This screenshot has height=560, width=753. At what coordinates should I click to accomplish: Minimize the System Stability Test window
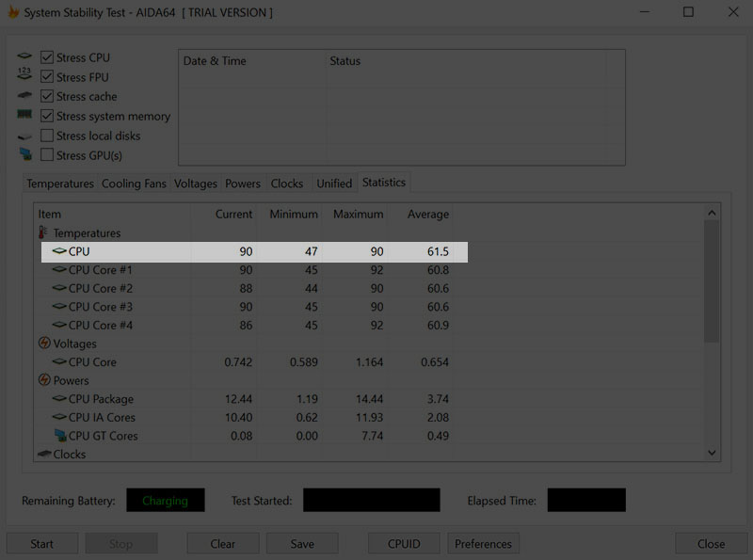[645, 12]
